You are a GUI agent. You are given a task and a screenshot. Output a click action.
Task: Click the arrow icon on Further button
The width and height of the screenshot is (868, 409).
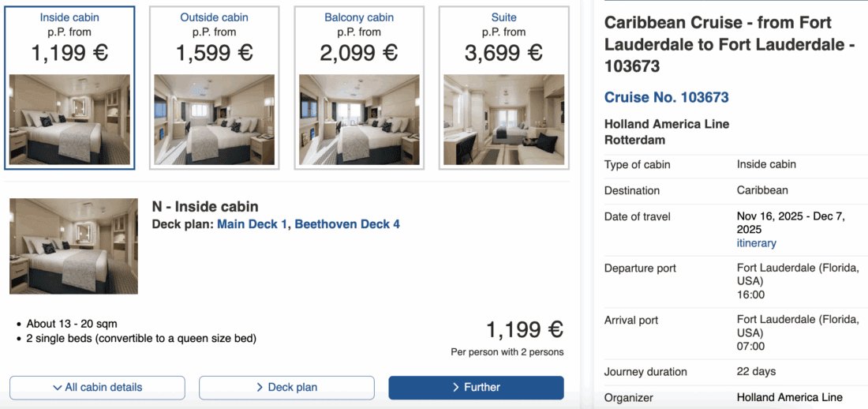click(x=456, y=388)
